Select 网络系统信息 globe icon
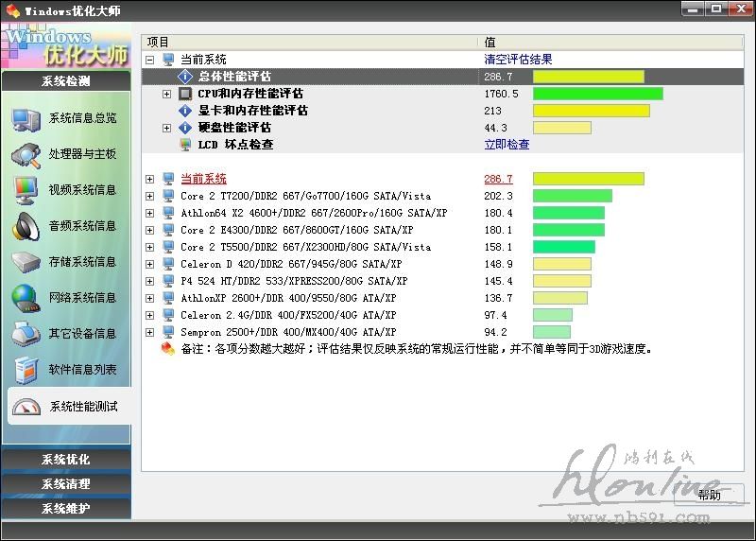The height and width of the screenshot is (541, 756). point(26,298)
